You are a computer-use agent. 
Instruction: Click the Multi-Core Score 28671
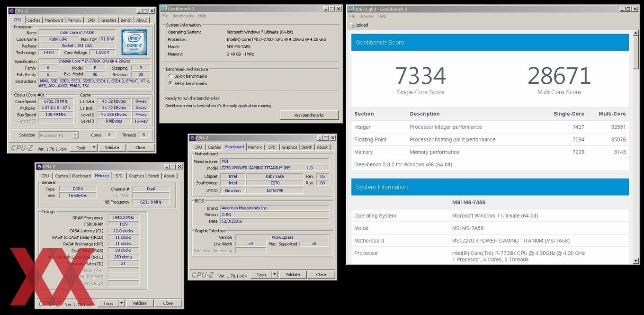(x=559, y=76)
